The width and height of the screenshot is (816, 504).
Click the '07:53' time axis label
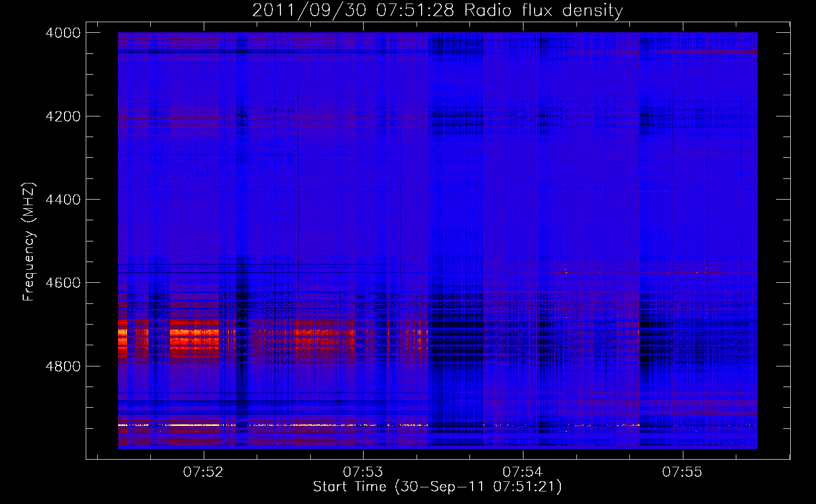[363, 472]
